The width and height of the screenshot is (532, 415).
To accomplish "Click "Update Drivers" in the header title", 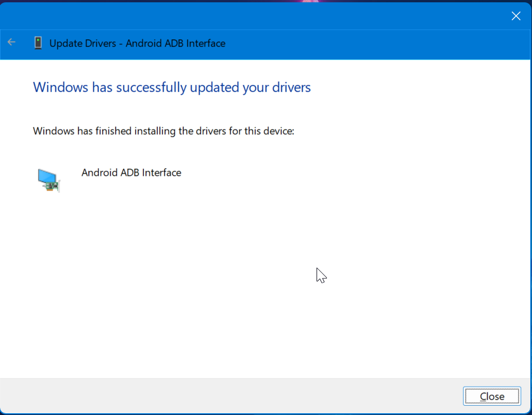I will tap(84, 43).
